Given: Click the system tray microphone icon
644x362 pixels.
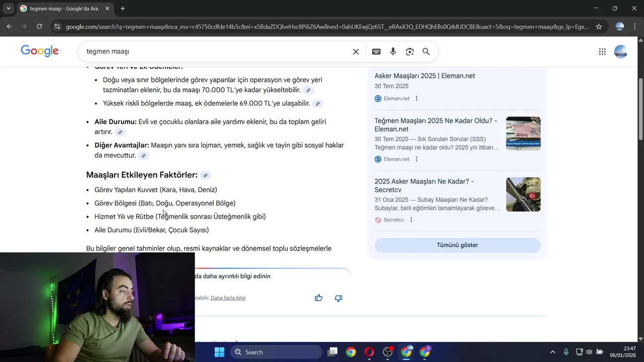Looking at the screenshot, I should pos(566,352).
